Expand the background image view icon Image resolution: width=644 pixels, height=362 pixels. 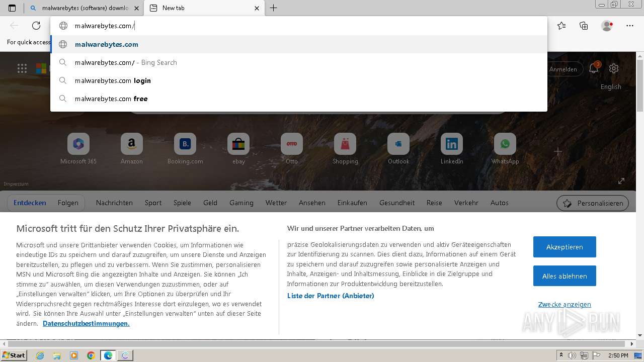621,181
